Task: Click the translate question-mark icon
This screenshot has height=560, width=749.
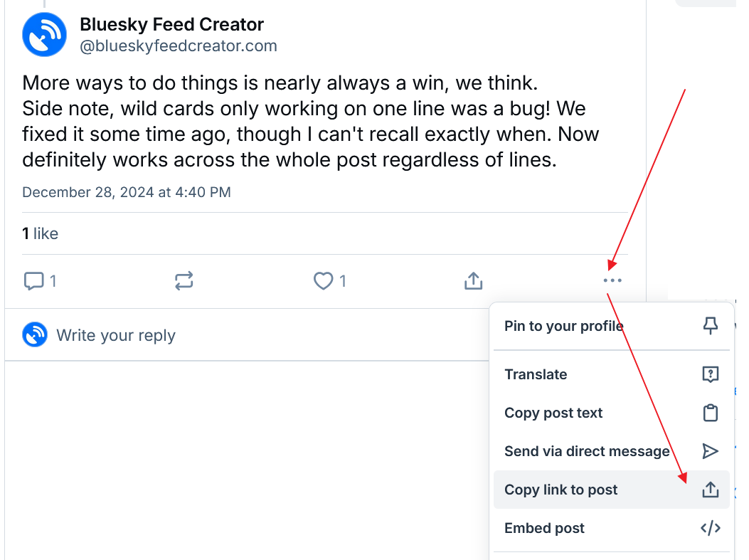Action: coord(710,374)
